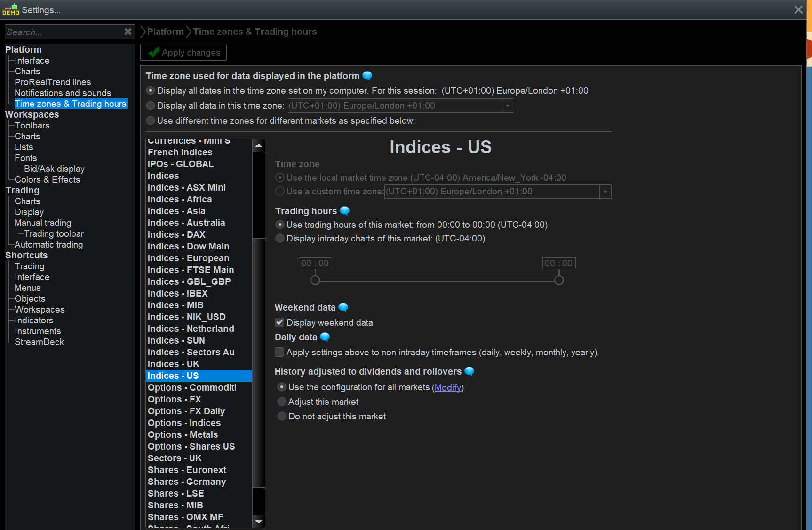Click help bubble for History adjusted to dividends
The height and width of the screenshot is (530, 812).
470,371
